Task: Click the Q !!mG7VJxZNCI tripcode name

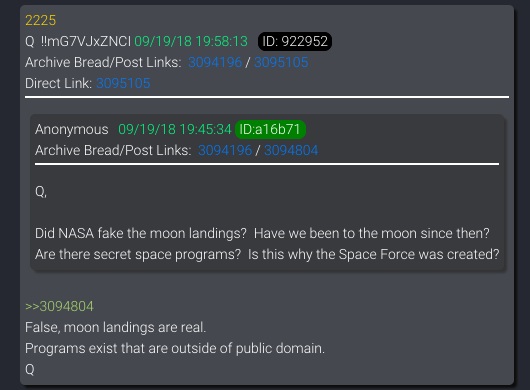Action: (78, 42)
